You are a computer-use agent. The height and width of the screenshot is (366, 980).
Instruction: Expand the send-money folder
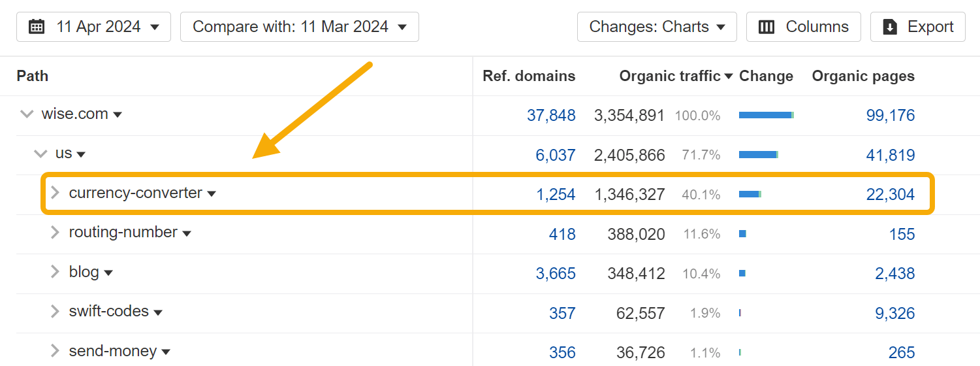55,351
